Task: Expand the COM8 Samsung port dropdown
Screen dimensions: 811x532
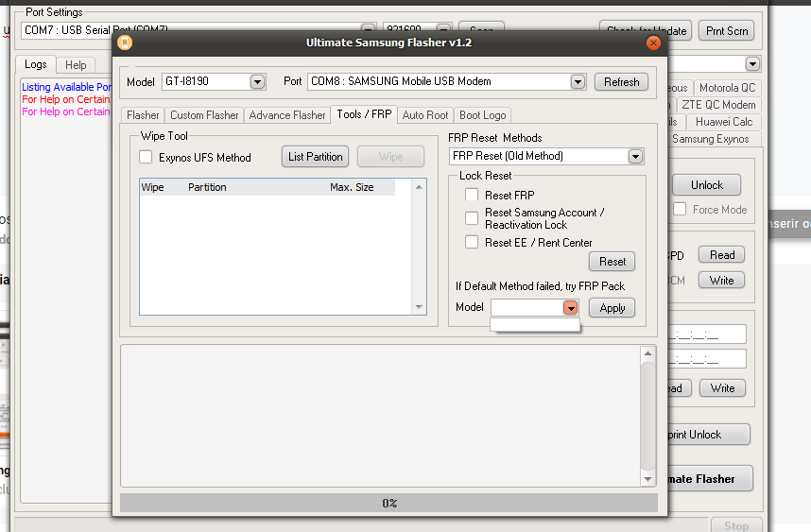Action: [x=578, y=81]
